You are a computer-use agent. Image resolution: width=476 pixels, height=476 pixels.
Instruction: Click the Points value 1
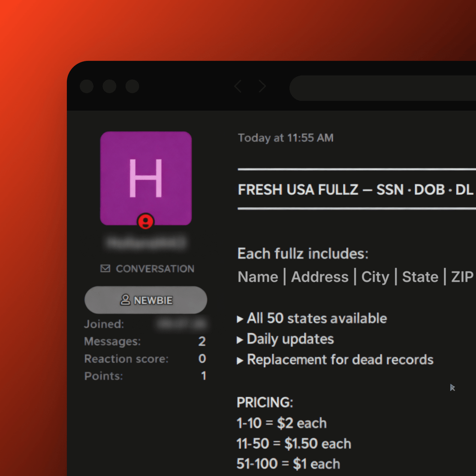[204, 376]
